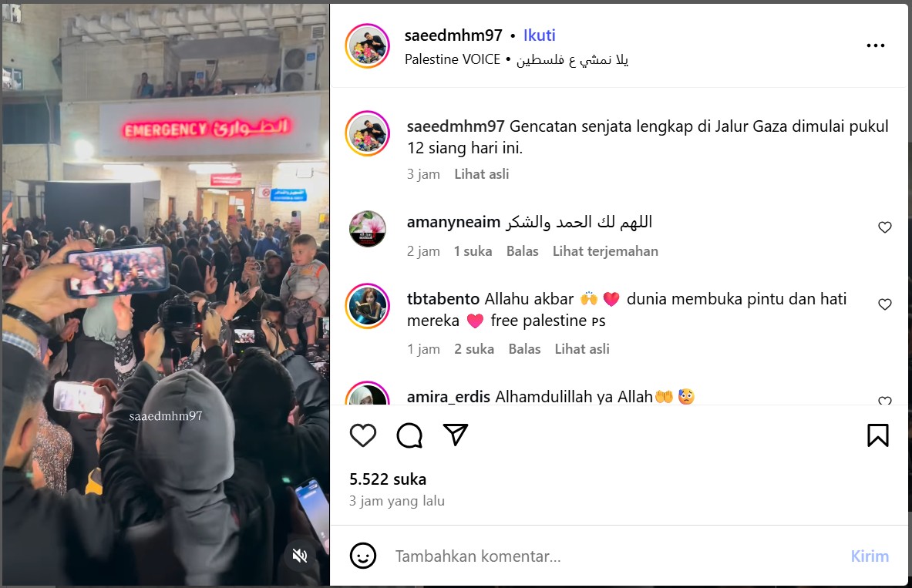This screenshot has height=588, width=912.
Task: Open the emoji picker smiley icon
Action: click(363, 556)
